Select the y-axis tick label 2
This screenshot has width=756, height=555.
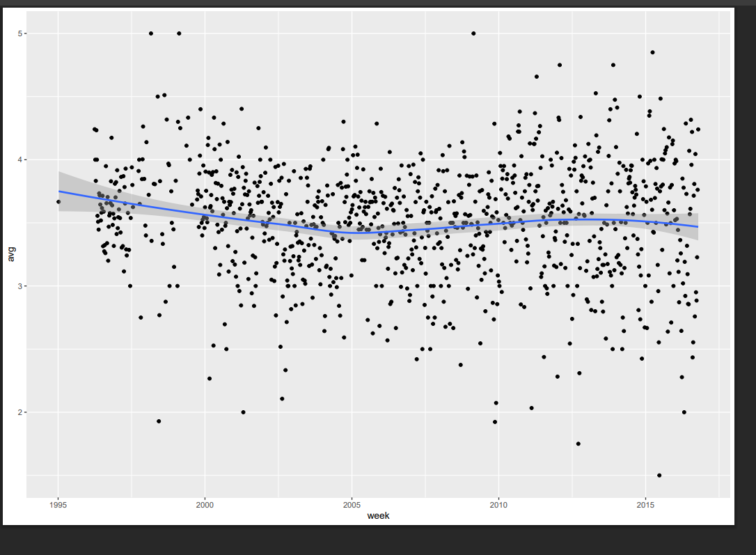tap(22, 412)
